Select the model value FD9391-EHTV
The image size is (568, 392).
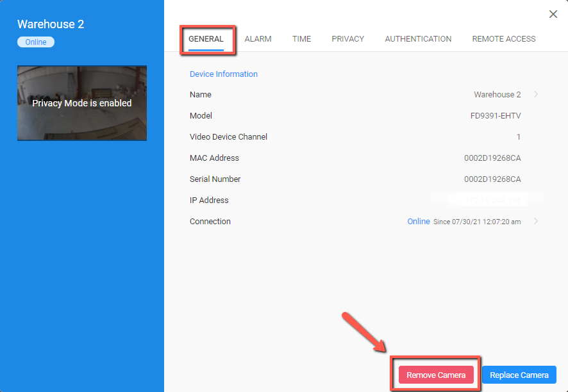click(x=496, y=116)
